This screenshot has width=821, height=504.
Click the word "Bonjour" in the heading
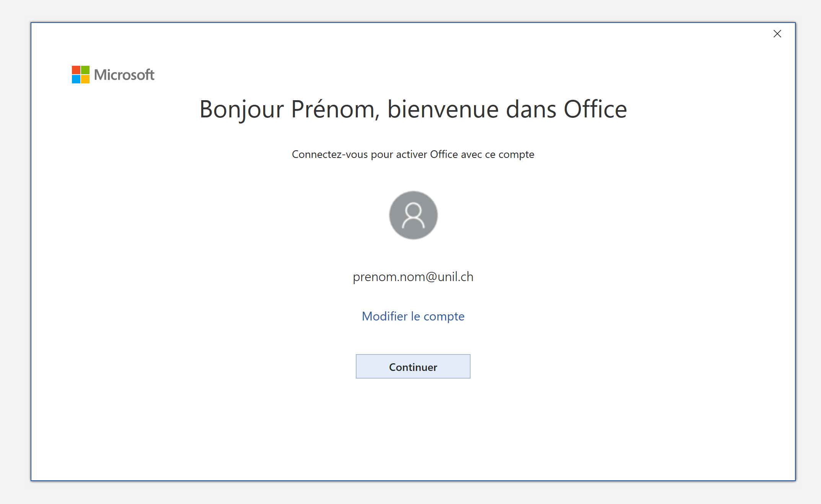click(241, 110)
